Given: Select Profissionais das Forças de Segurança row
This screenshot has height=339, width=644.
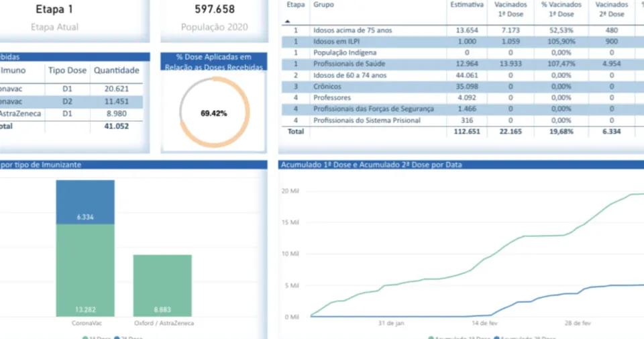Looking at the screenshot, I should point(463,109).
